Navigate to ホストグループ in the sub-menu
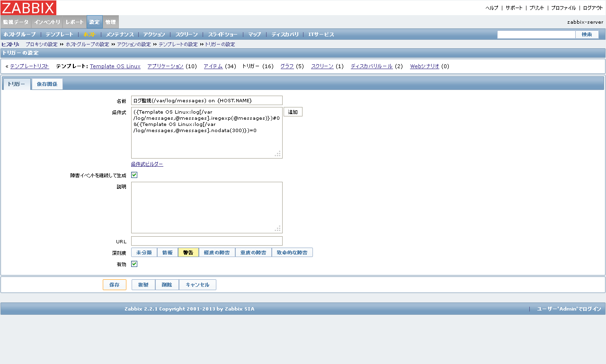Screen dimensions: 606x364 tap(20, 34)
